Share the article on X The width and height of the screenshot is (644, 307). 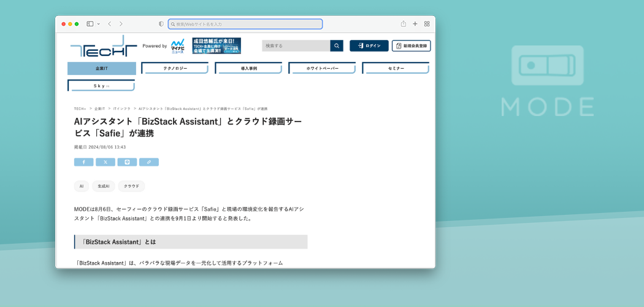(105, 162)
